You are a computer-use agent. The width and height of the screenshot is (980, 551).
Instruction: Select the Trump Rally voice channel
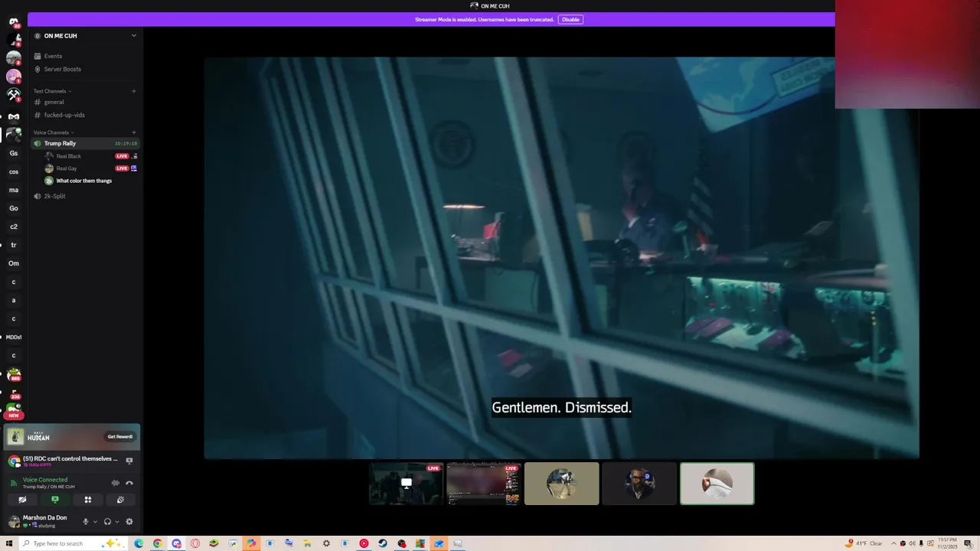pyautogui.click(x=84, y=143)
